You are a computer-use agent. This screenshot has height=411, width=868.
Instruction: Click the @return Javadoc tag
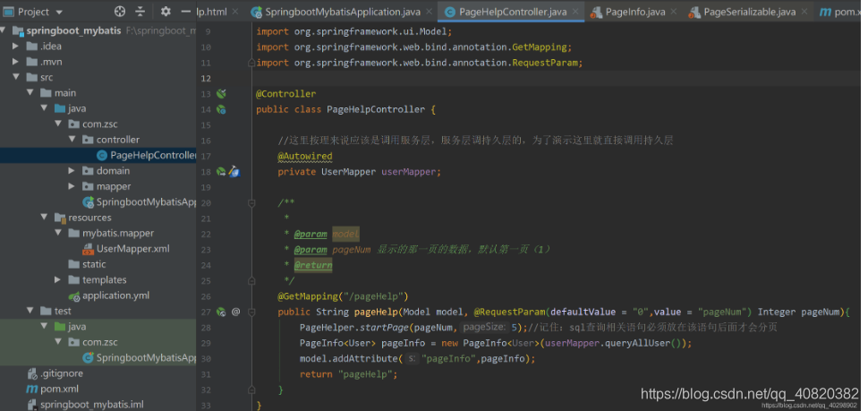pos(313,265)
